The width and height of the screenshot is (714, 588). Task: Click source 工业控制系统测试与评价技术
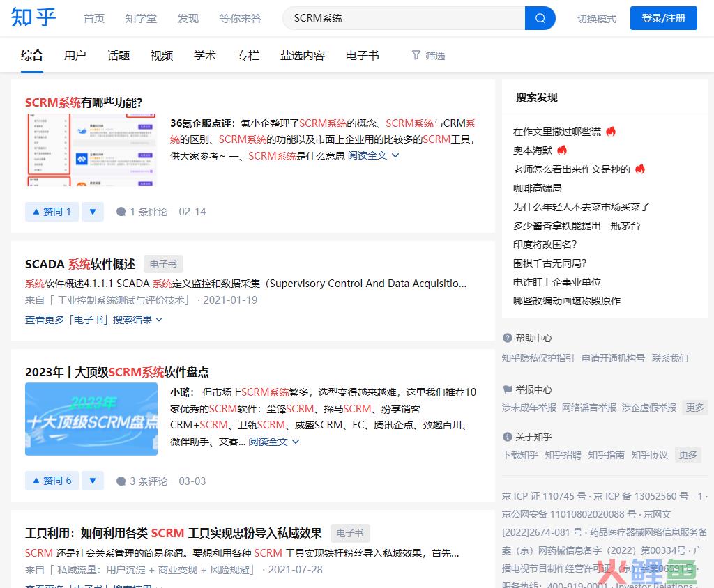(121, 300)
